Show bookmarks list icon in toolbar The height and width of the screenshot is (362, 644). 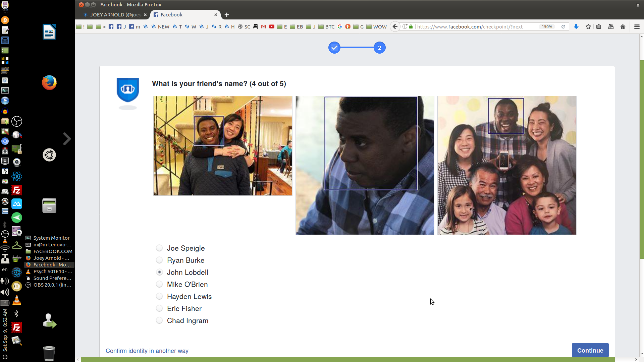(599, 26)
